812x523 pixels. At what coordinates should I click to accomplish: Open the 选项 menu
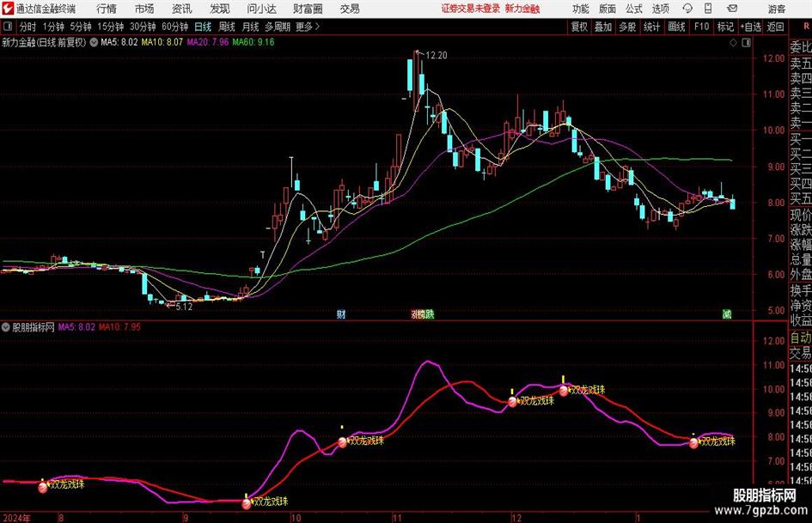pos(660,9)
